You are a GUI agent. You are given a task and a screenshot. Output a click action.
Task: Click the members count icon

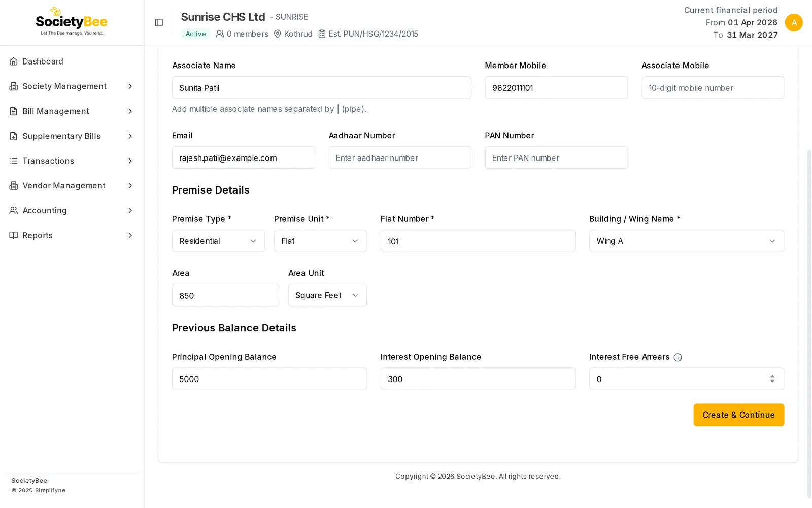220,34
